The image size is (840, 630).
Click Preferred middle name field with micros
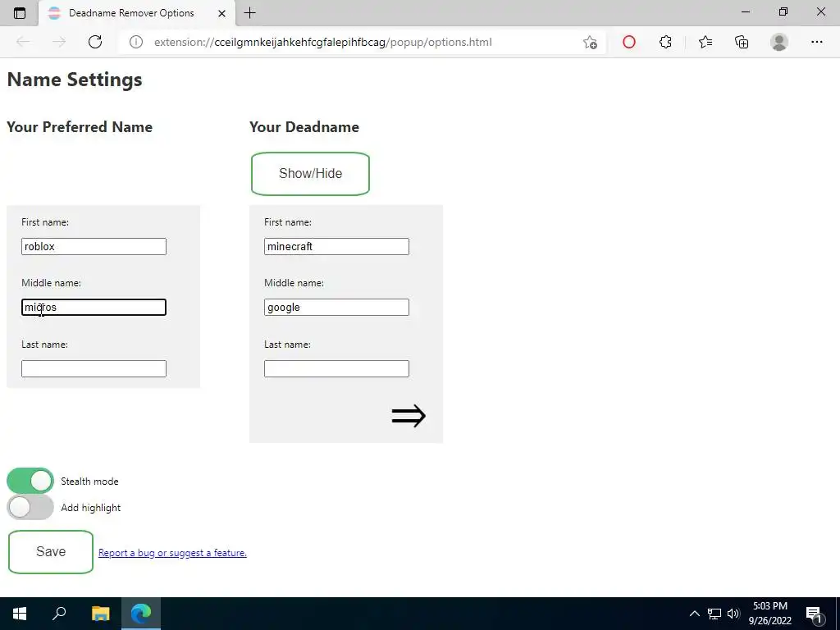(94, 307)
